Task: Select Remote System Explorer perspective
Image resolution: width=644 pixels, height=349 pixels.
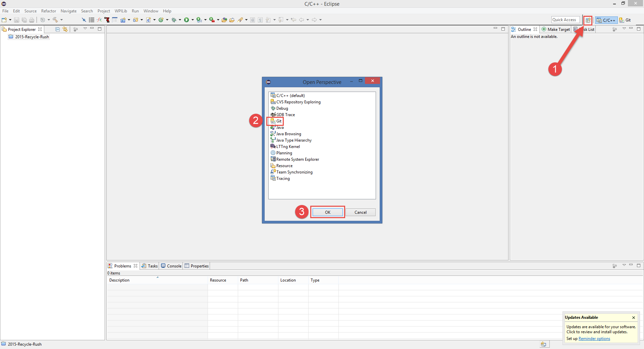Action: pos(295,159)
